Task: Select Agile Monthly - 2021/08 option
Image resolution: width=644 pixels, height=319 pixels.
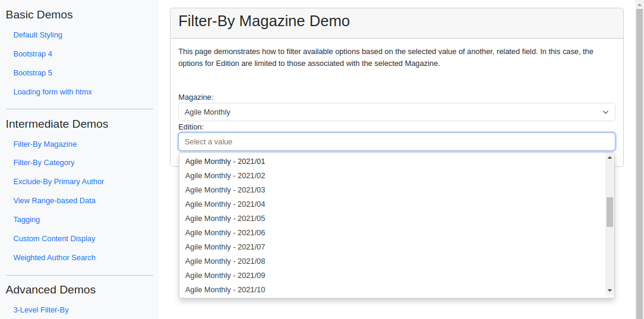Action: (x=393, y=261)
